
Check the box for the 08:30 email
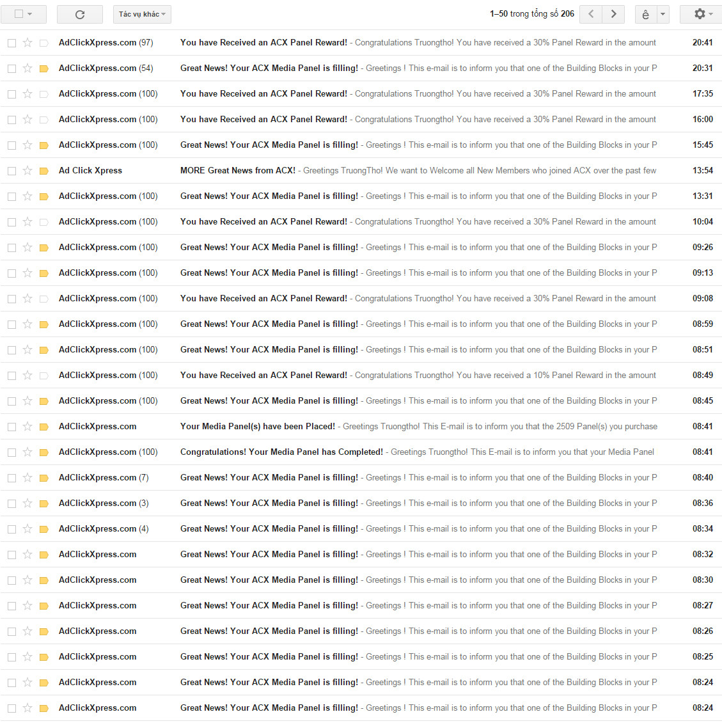tap(12, 580)
